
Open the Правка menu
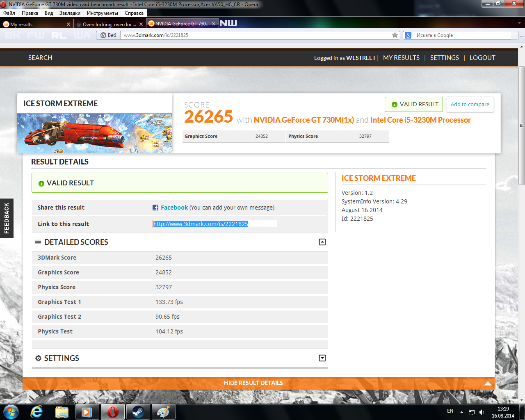[x=30, y=13]
